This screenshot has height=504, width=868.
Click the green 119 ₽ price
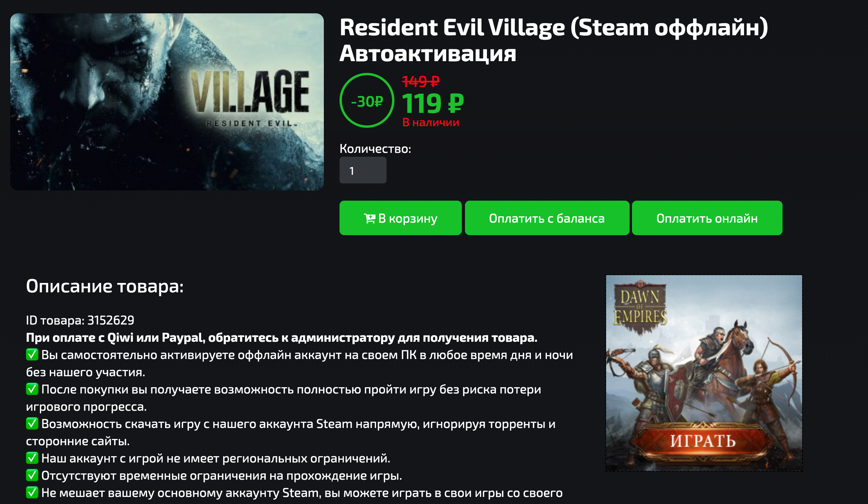(433, 103)
